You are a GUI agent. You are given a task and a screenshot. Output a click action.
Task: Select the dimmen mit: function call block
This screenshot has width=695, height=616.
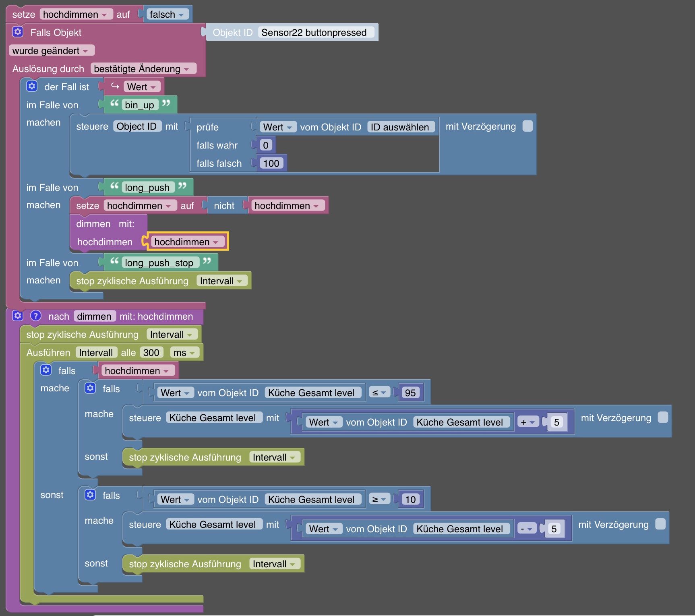click(105, 224)
